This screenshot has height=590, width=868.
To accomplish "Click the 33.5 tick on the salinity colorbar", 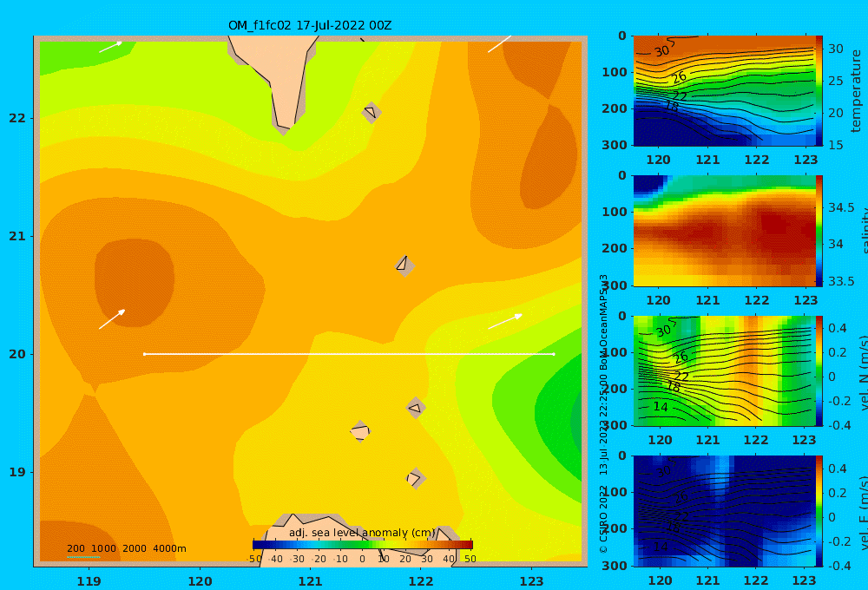I will click(841, 281).
